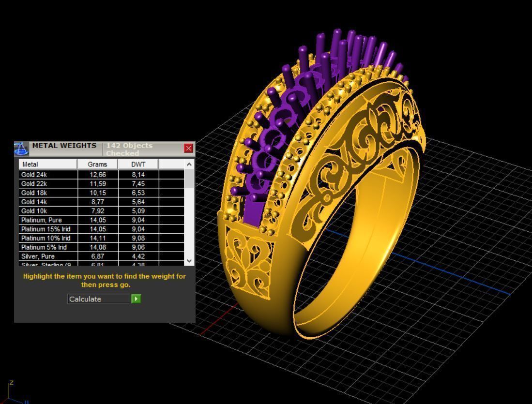Click scrollbar up arrow in metal table
The image size is (532, 404).
[189, 164]
